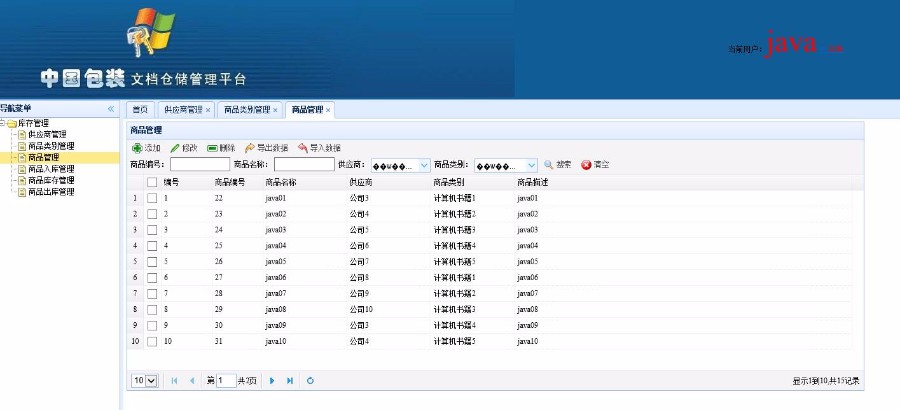The image size is (900, 410).
Task: Collapse the 库存管理 tree node
Action: coord(2,123)
